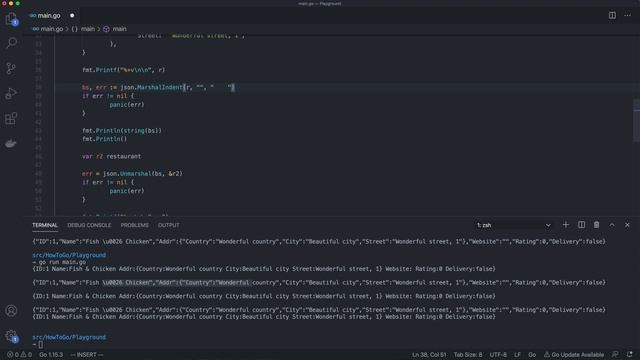Screen dimensions: 640x360
Task: Create a new terminal with plus icon
Action: (566, 225)
